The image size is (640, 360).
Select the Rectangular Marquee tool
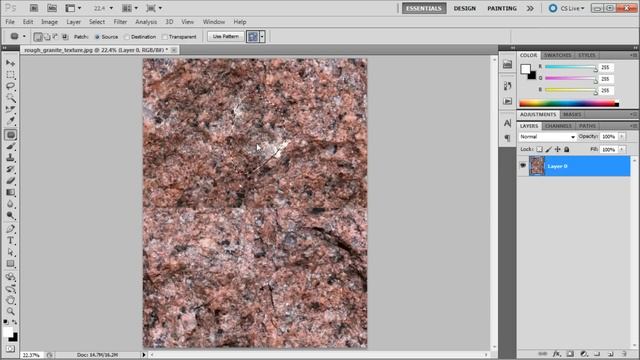click(11, 75)
